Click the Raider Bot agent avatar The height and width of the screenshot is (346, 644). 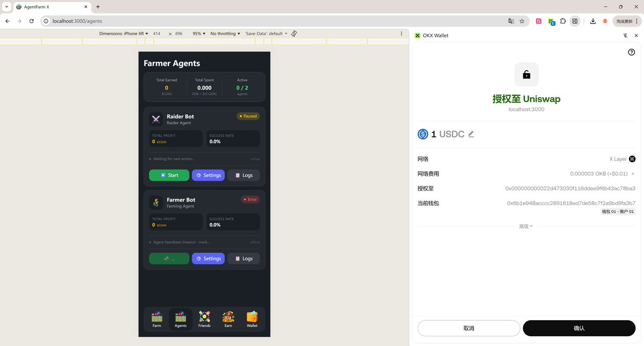click(x=156, y=119)
